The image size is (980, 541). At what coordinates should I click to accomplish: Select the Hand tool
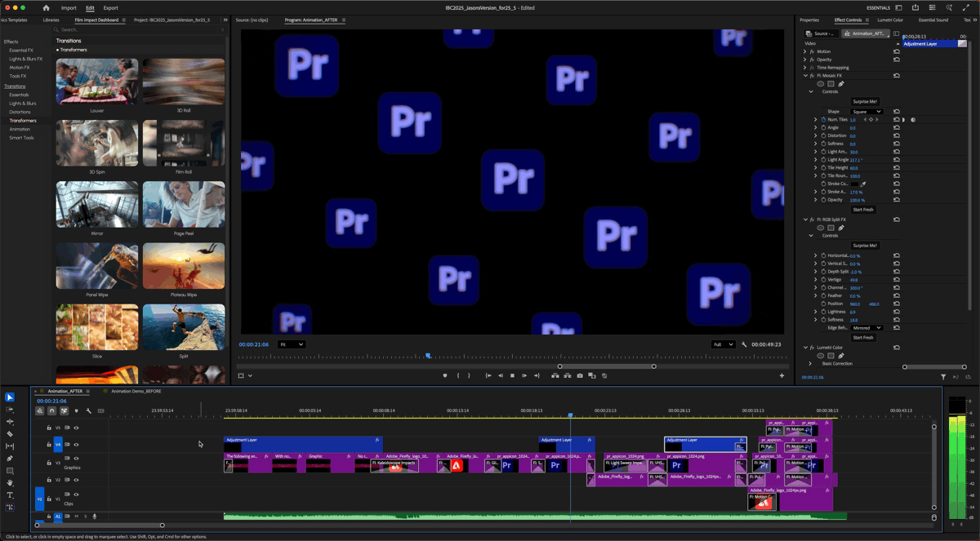click(10, 483)
